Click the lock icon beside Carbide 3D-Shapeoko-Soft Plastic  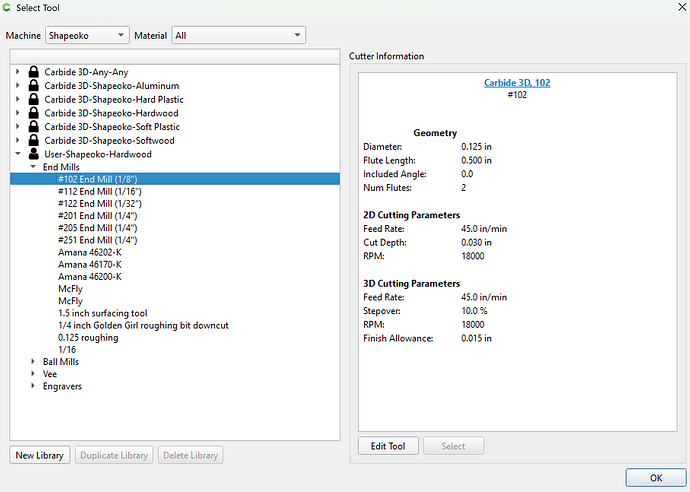click(33, 126)
